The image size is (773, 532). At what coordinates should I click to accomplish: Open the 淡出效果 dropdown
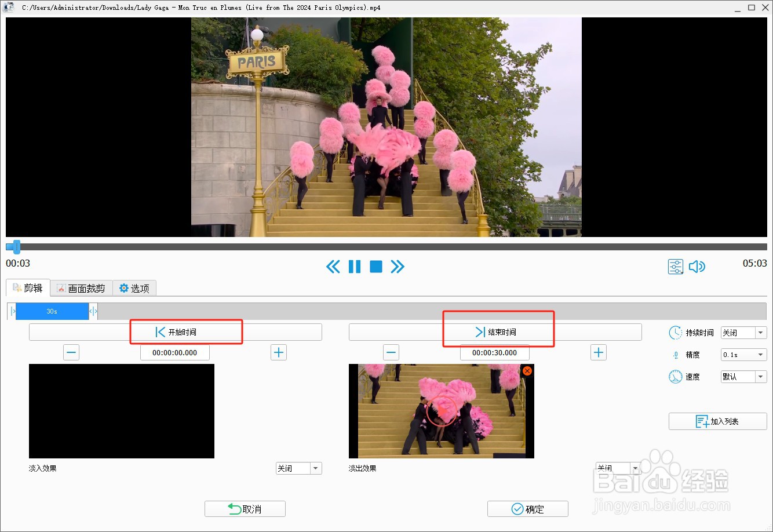click(618, 468)
